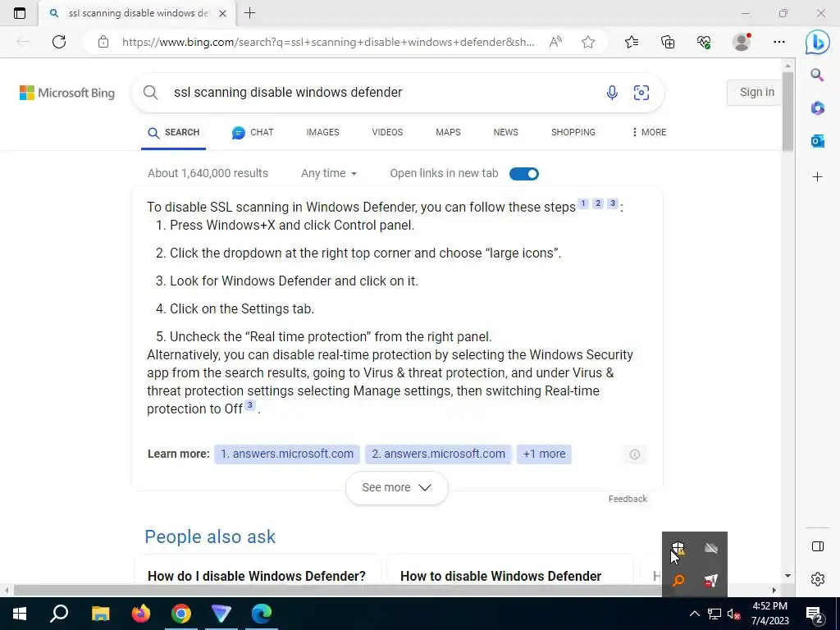The image size is (840, 630).
Task: Select the SEARCH tab
Action: 174,132
